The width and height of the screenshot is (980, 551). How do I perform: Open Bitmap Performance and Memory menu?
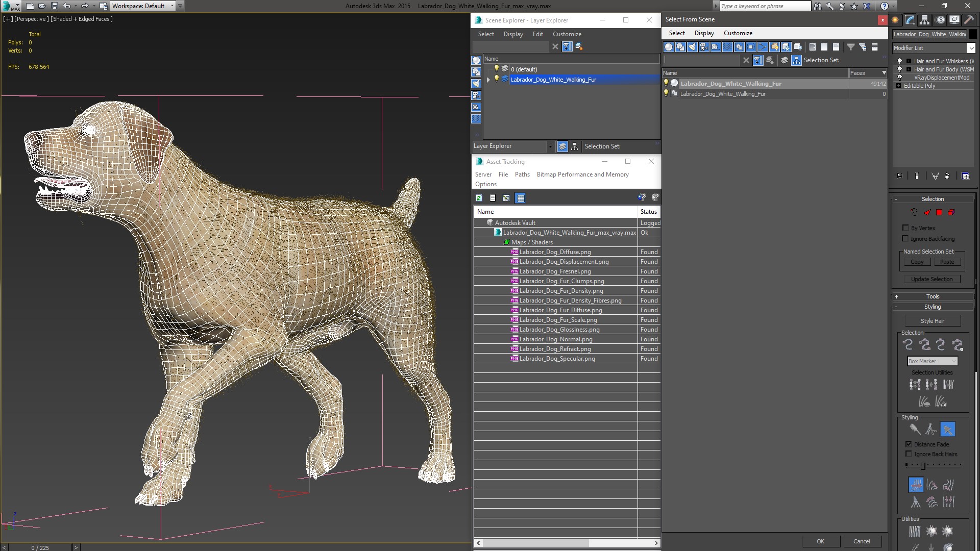[x=582, y=174]
